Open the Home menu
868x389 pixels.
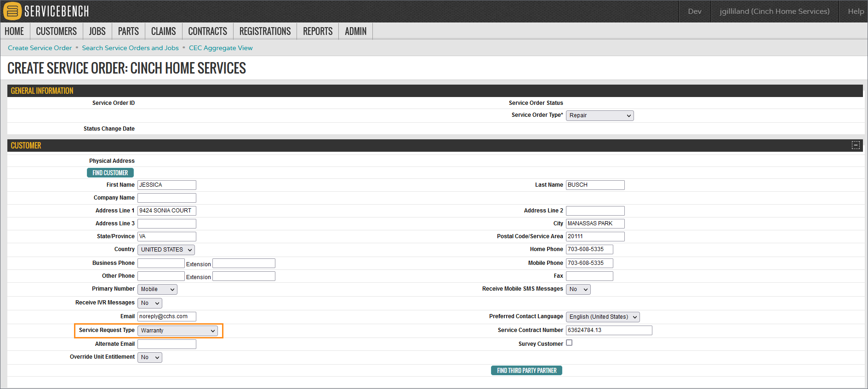(x=14, y=31)
